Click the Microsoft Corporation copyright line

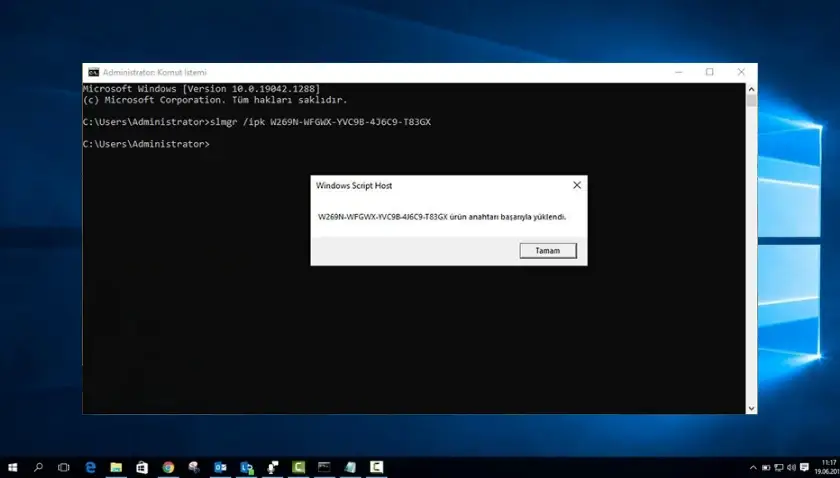tap(215, 100)
